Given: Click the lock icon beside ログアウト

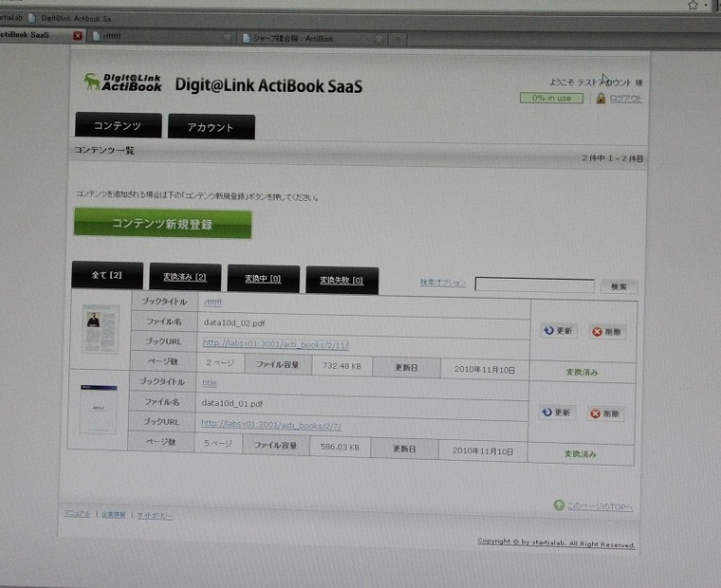Looking at the screenshot, I should 601,98.
